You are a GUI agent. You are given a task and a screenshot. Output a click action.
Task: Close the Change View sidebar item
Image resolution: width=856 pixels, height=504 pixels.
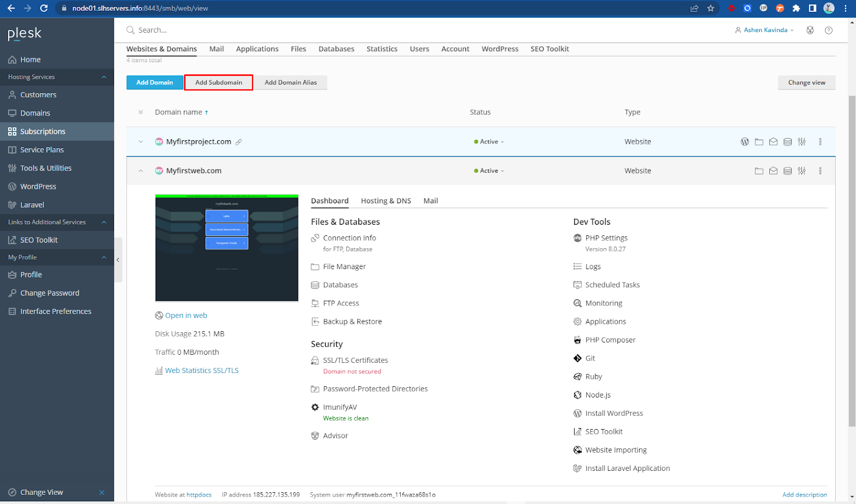tap(102, 492)
